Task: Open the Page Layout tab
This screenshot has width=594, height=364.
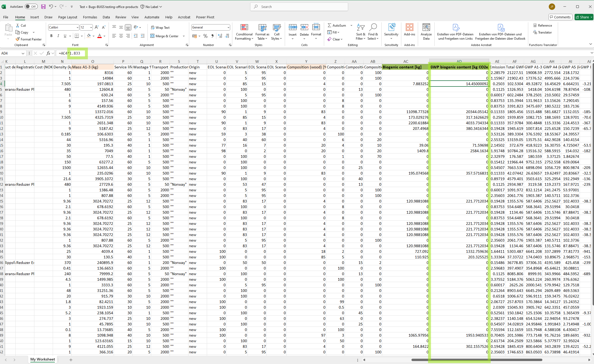Action: click(x=68, y=17)
